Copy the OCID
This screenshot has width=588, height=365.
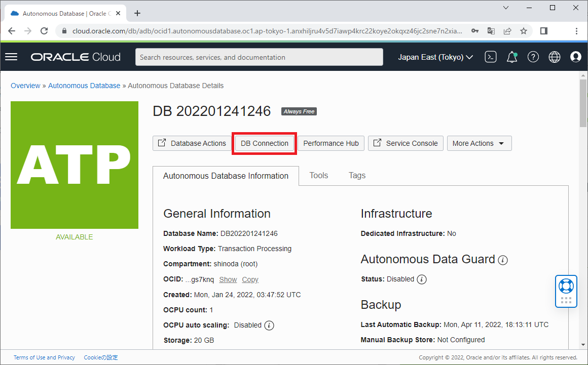[250, 279]
